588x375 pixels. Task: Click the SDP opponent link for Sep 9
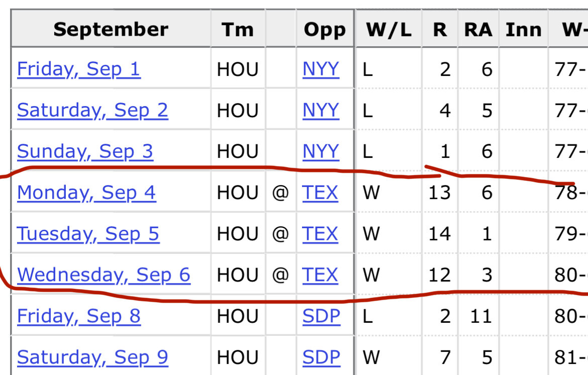321,358
